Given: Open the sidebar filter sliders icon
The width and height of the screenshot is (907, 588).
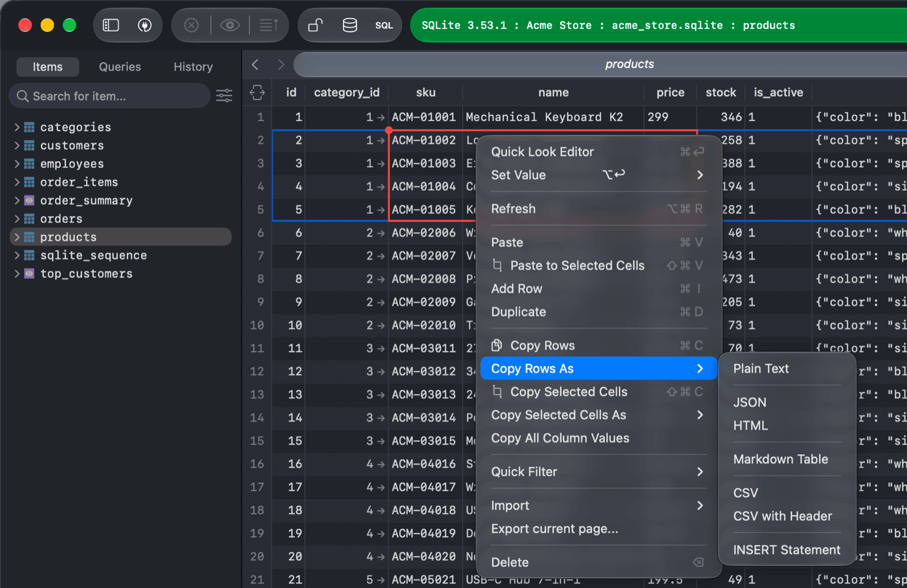Looking at the screenshot, I should pyautogui.click(x=224, y=96).
